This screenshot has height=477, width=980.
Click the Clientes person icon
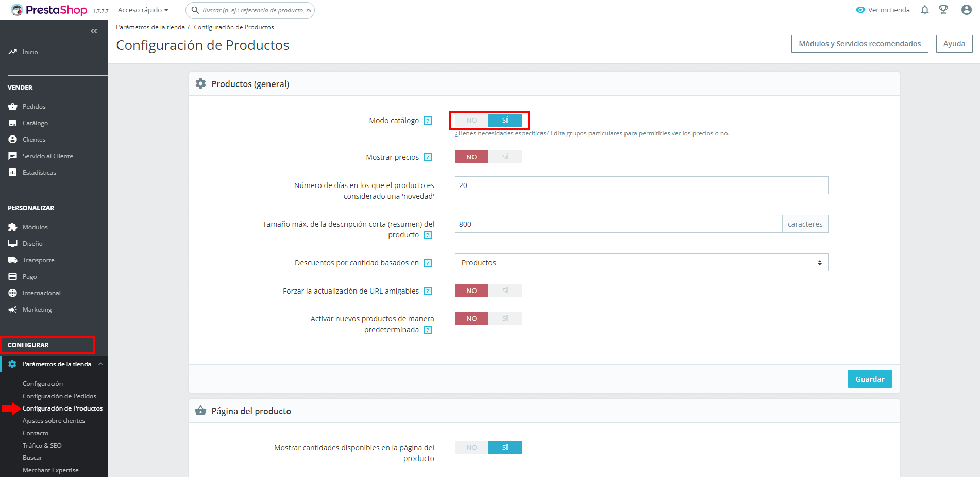click(x=12, y=140)
